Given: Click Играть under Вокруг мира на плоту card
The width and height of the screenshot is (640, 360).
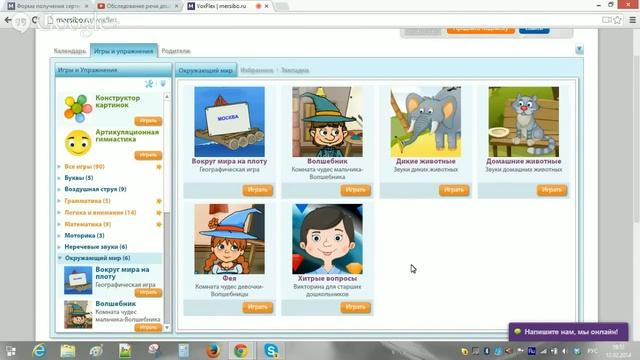Looking at the screenshot, I should pos(258,190).
